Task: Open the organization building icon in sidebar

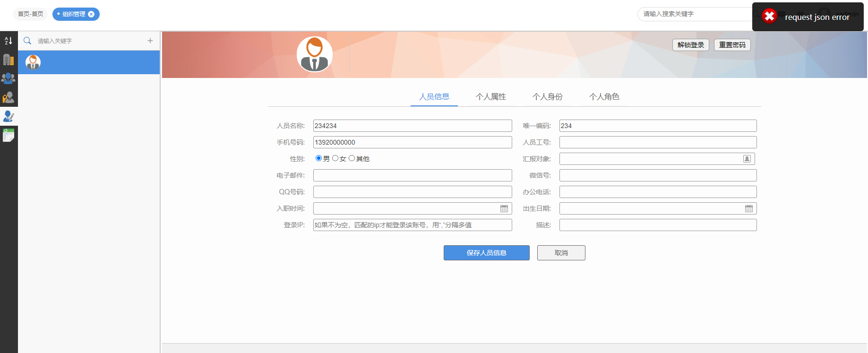Action: click(x=9, y=60)
